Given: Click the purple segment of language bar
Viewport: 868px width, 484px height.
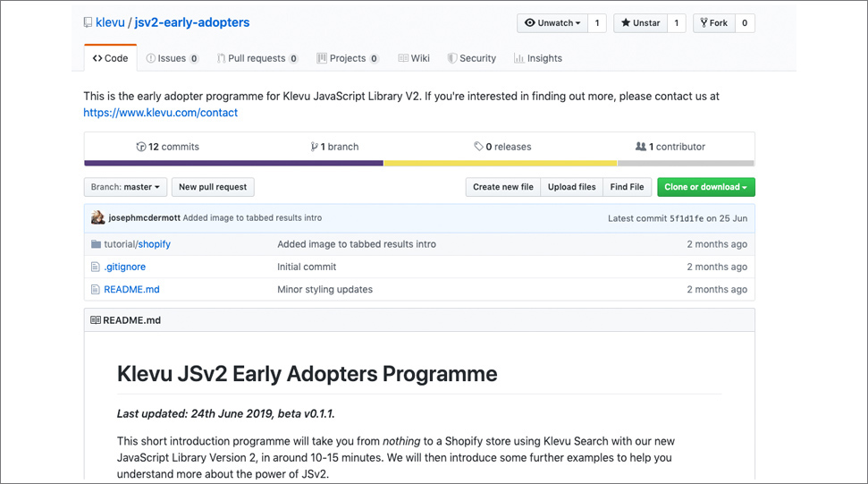Looking at the screenshot, I should tap(233, 164).
